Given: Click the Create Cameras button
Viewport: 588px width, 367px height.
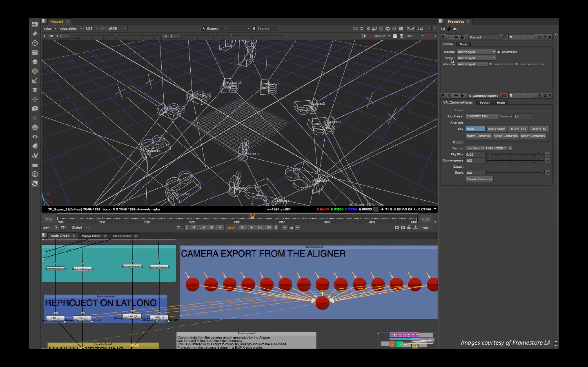Looking at the screenshot, I should (x=479, y=179).
